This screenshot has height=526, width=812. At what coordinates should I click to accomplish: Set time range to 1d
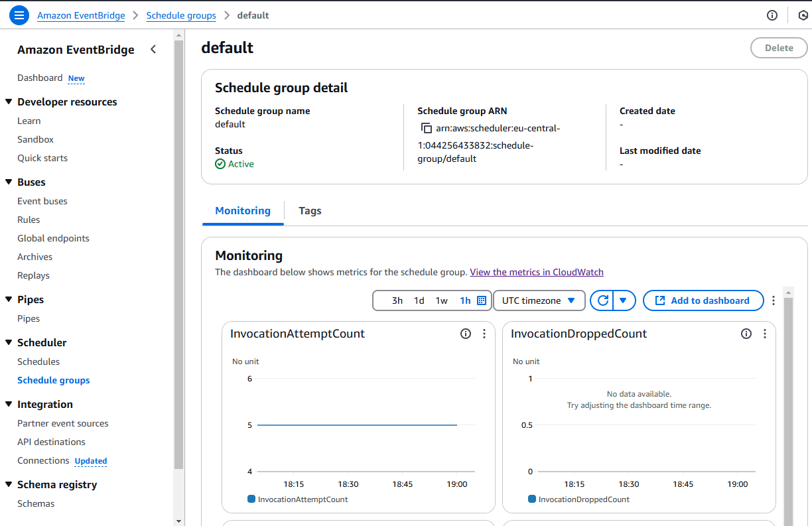[419, 300]
